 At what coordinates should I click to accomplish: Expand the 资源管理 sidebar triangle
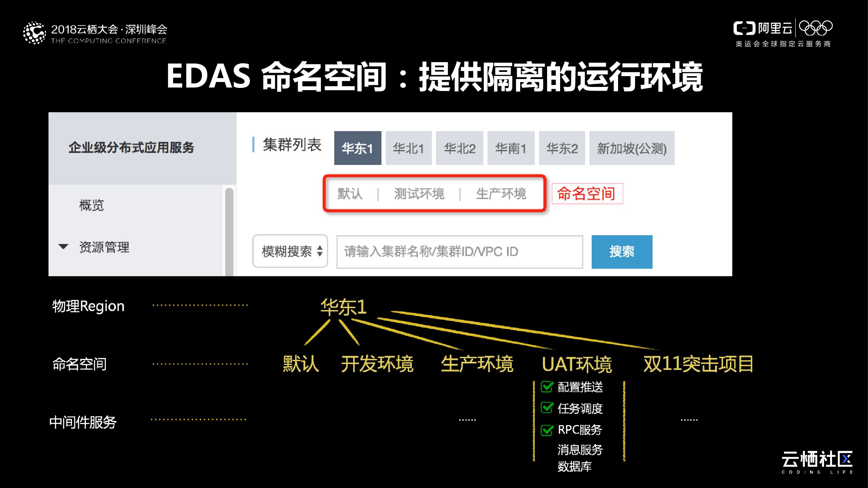coord(63,247)
